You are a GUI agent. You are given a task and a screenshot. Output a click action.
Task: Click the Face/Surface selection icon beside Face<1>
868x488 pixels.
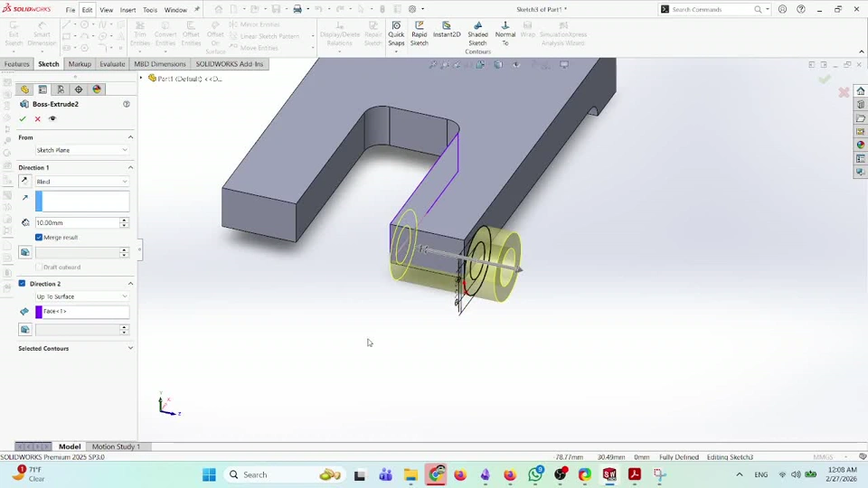coord(24,312)
